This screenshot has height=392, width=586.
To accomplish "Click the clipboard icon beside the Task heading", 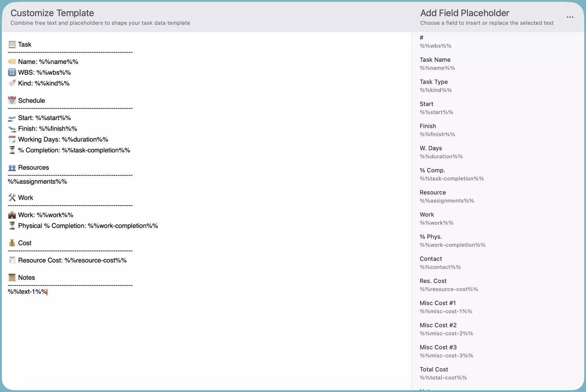I will pyautogui.click(x=12, y=44).
